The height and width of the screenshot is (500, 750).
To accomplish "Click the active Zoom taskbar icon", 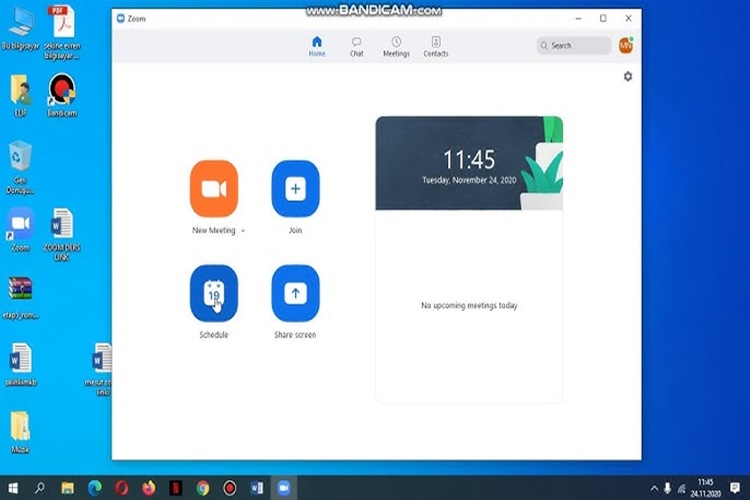I will [x=284, y=488].
